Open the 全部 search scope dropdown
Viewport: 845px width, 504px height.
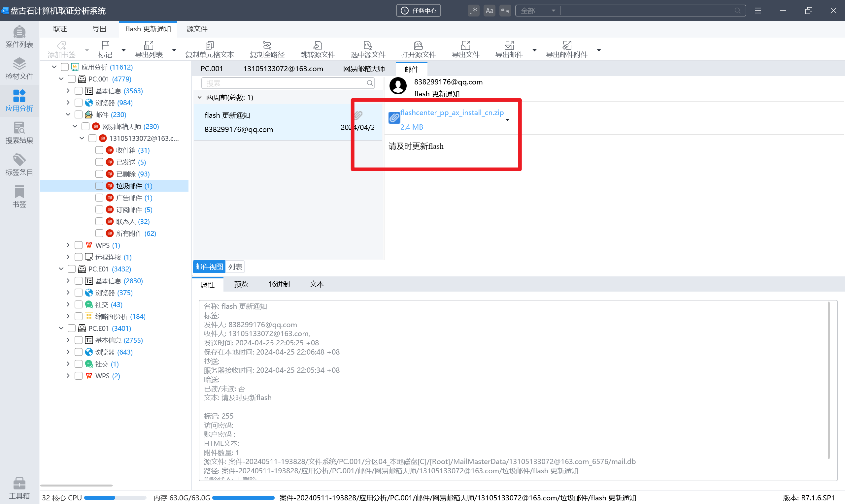[x=537, y=11]
